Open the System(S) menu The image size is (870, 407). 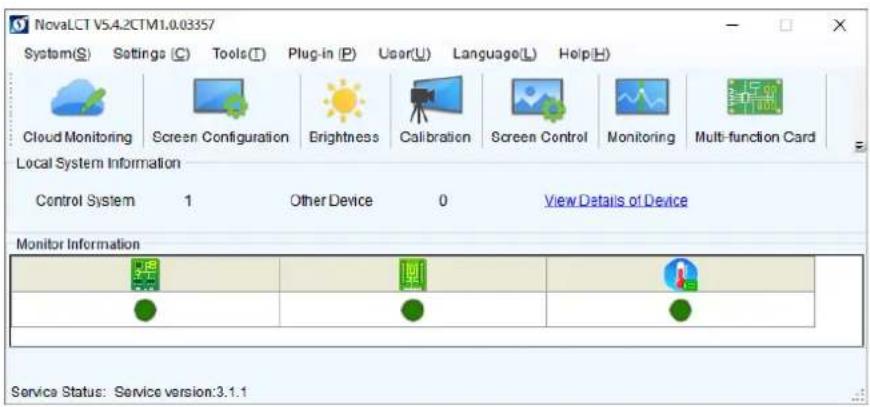point(58,54)
